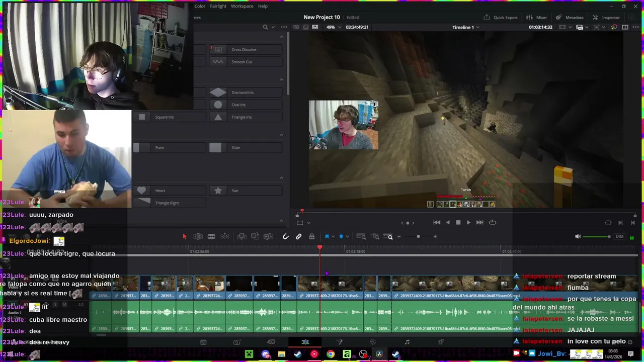Toggle the Position Lock padlock

click(312, 237)
